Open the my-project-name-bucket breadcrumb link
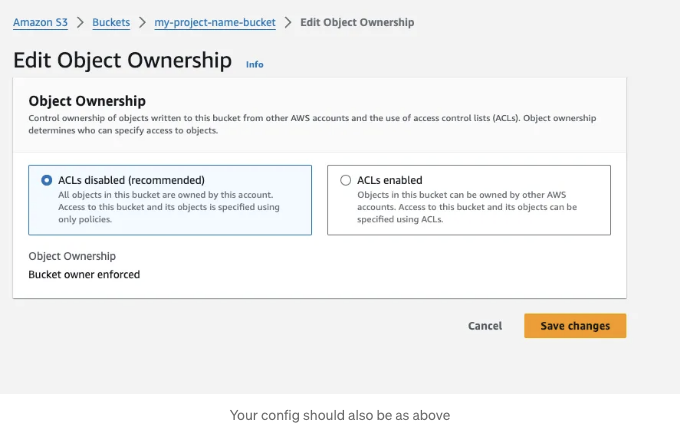 (215, 23)
